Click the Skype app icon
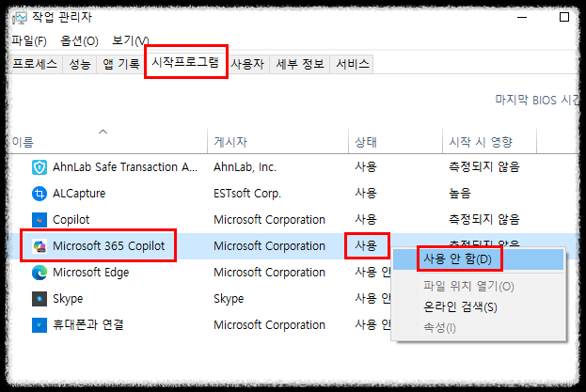This screenshot has width=586, height=392. (40, 299)
